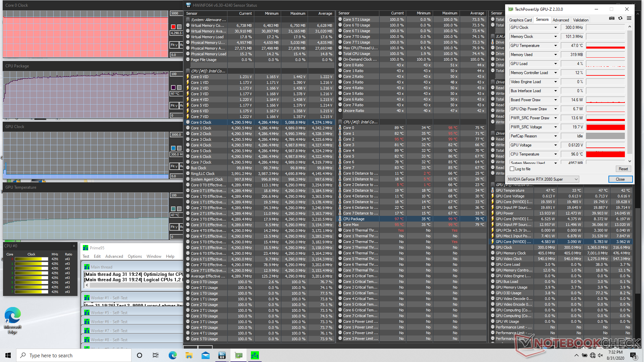
Task: Open the GPU Clock sensor dropdown
Action: [x=555, y=27]
